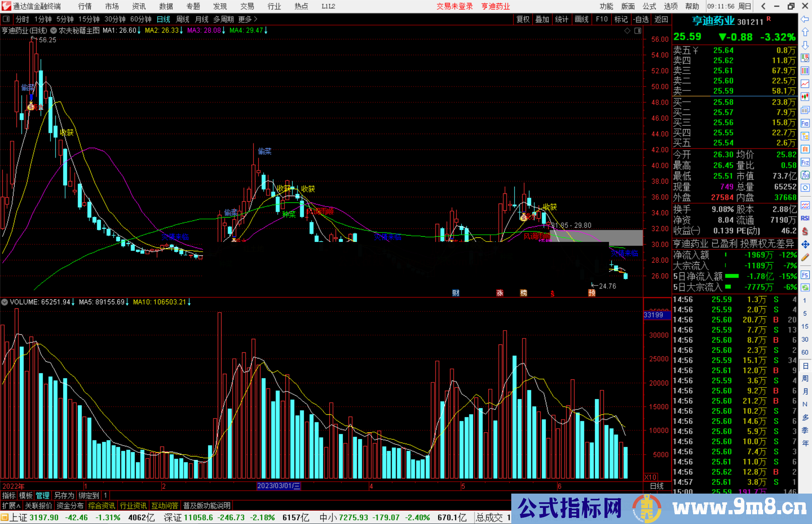The height and width of the screenshot is (524, 812).
Task: Toggle the panel layout icon before 分时
Action: coord(6,19)
